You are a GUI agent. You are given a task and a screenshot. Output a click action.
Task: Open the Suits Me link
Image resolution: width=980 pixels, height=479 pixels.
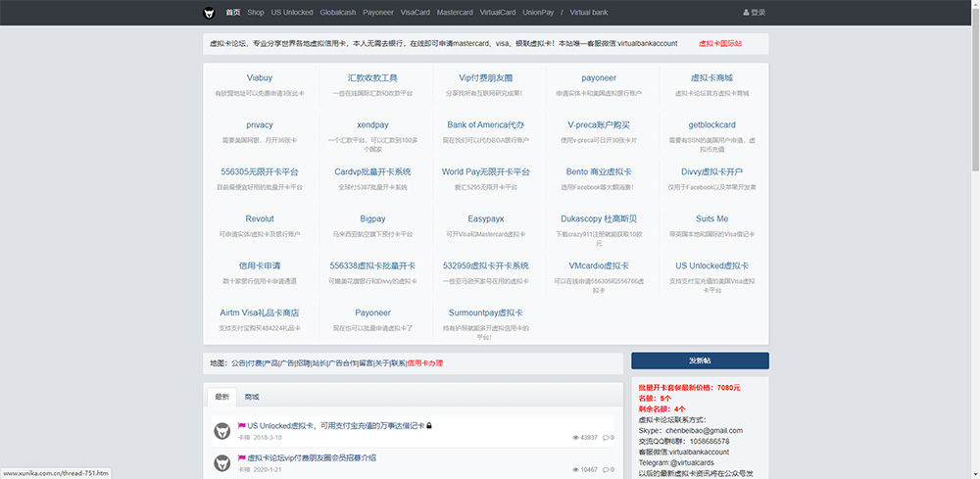pos(711,218)
